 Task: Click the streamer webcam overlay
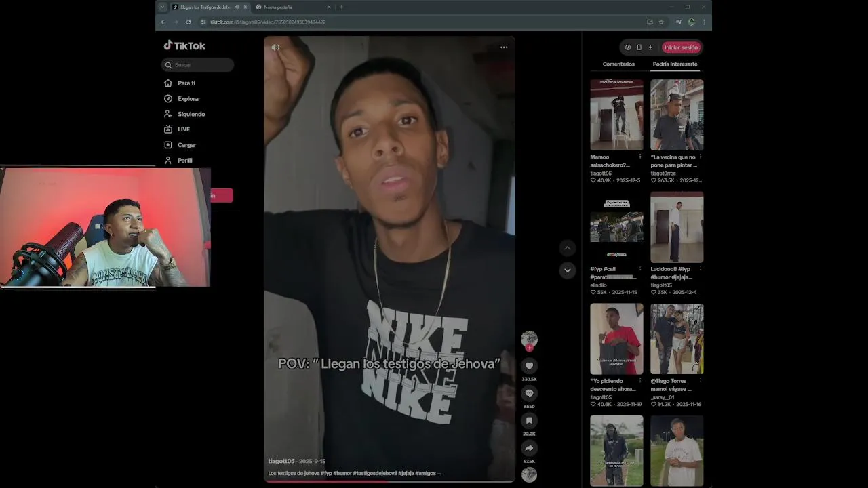[105, 228]
